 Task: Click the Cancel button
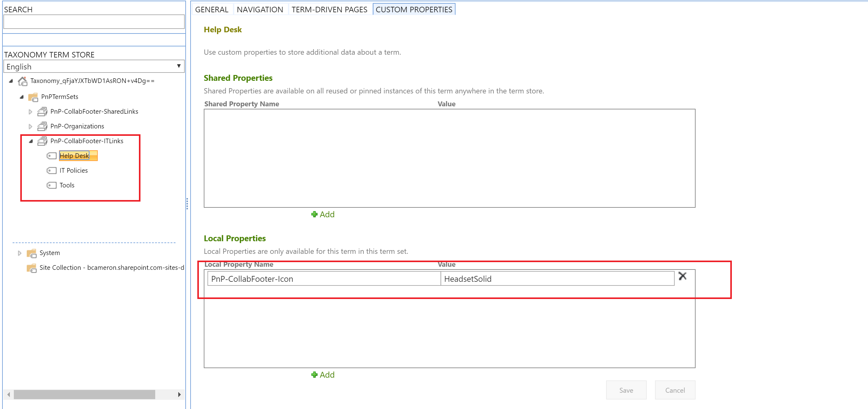pyautogui.click(x=675, y=390)
